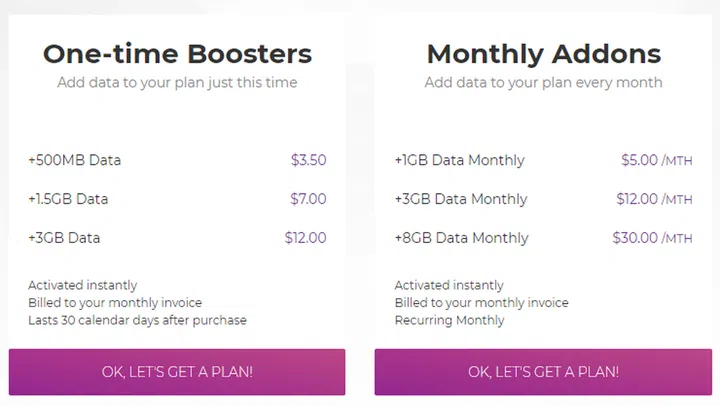
Task: Select the Monthly Addons heading
Action: 543,53
